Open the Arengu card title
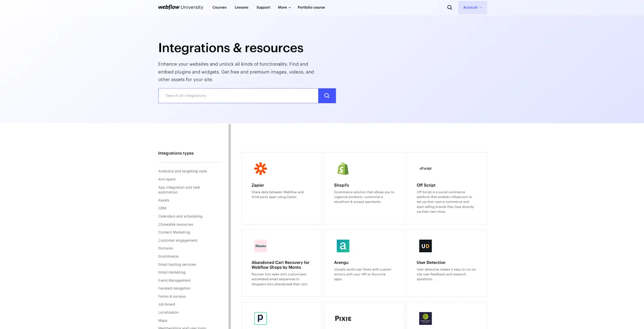This screenshot has height=329, width=644. pos(341,263)
